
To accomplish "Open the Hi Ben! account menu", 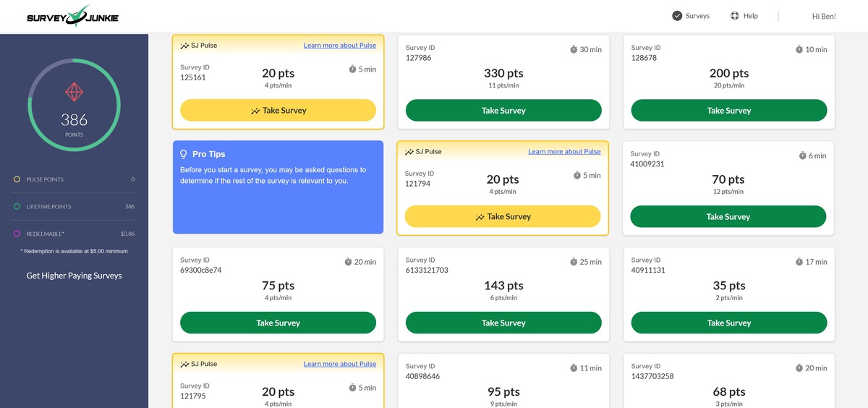I will [x=824, y=16].
